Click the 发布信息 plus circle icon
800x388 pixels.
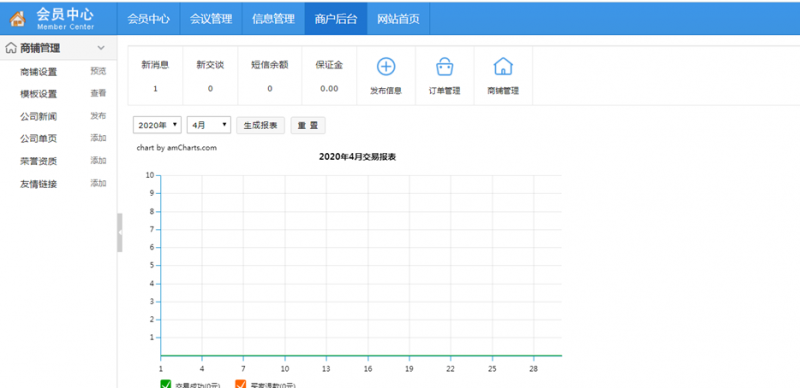pos(386,66)
